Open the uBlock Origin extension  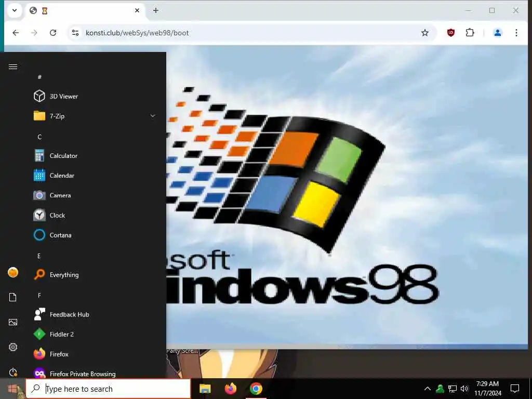[450, 33]
